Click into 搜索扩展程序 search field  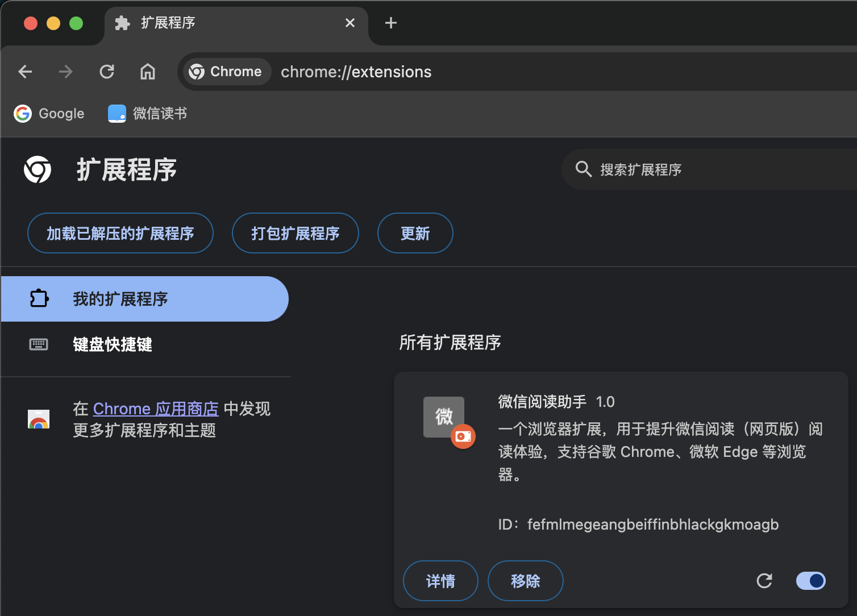click(x=709, y=169)
